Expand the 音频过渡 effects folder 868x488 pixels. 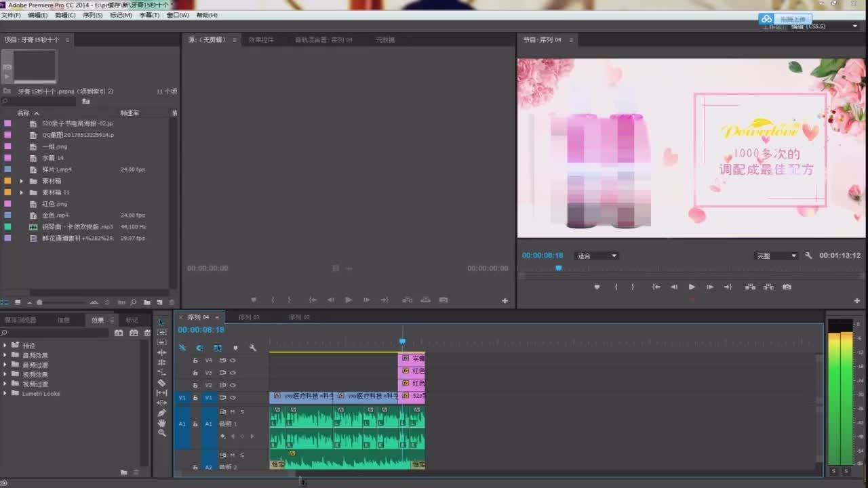[x=5, y=365]
